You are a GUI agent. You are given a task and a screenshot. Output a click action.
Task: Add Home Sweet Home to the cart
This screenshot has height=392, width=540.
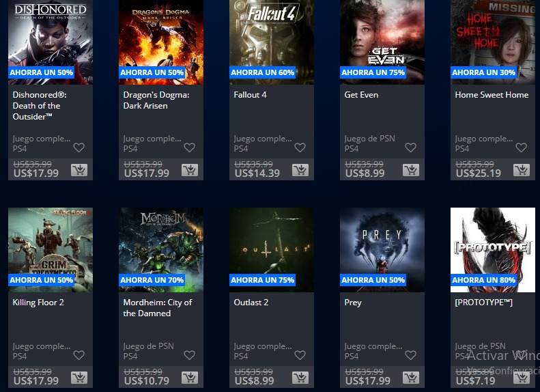(522, 170)
